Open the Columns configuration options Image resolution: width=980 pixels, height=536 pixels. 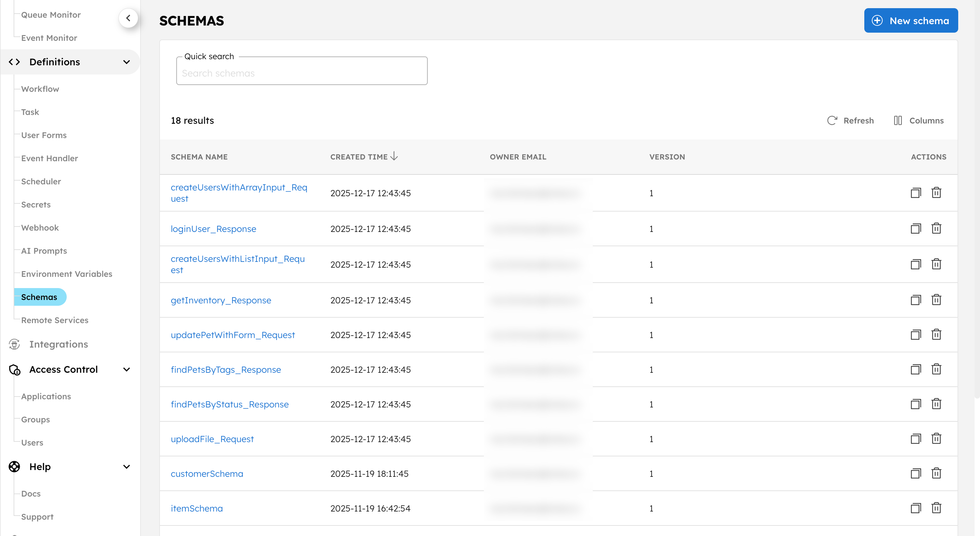919,120
